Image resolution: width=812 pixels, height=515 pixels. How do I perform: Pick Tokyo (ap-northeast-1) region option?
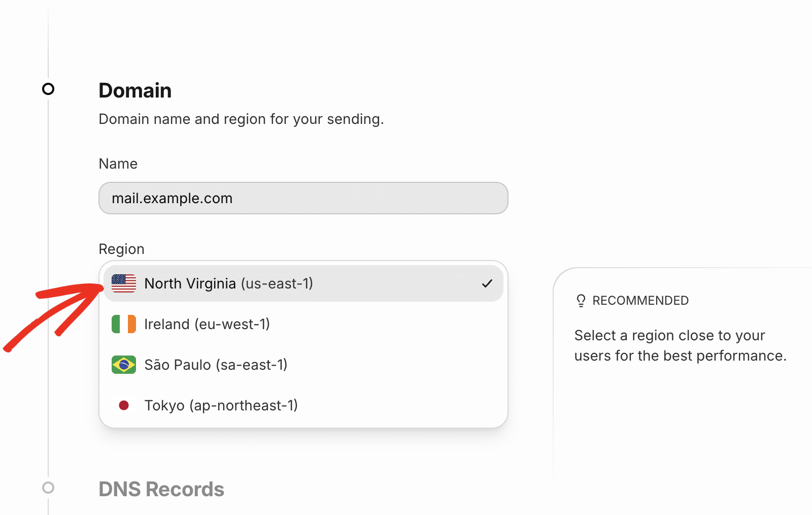click(221, 405)
